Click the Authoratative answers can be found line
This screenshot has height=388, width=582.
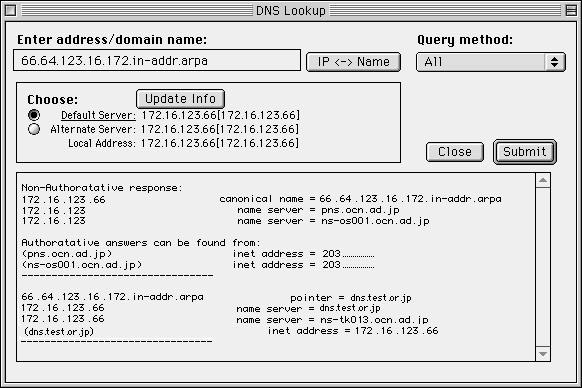(x=141, y=243)
